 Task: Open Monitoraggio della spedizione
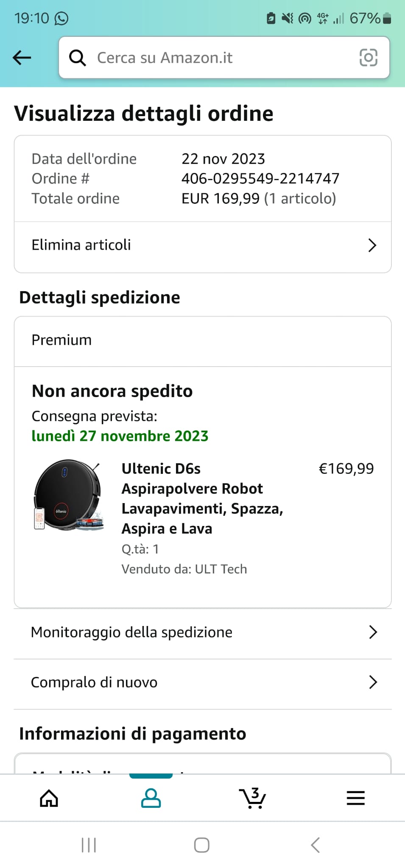[x=131, y=632]
